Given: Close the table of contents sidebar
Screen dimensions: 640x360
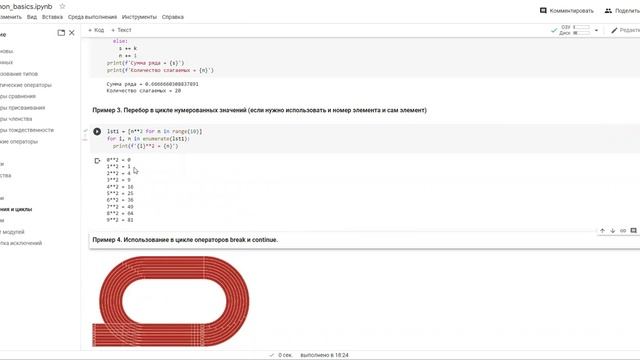Looking at the screenshot, I should pyautogui.click(x=72, y=33).
